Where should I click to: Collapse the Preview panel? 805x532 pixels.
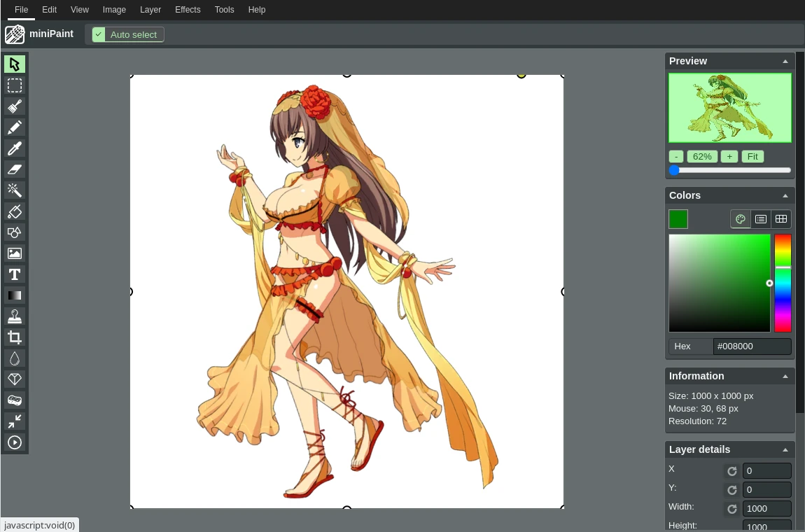coord(785,61)
